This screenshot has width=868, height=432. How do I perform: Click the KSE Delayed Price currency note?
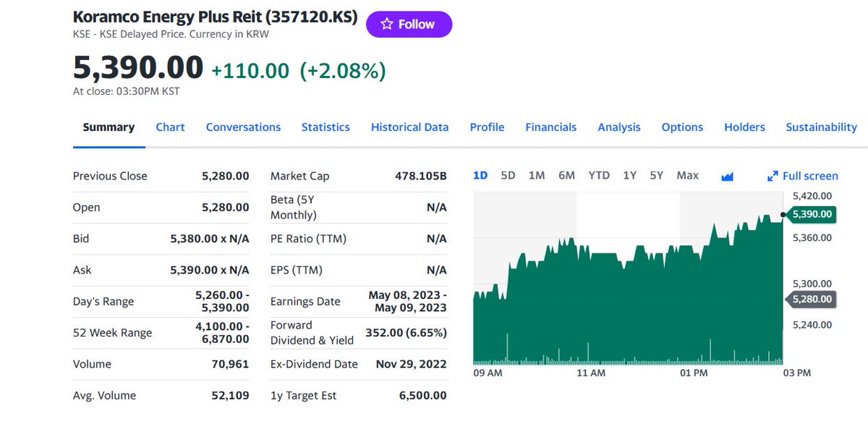[x=171, y=34]
